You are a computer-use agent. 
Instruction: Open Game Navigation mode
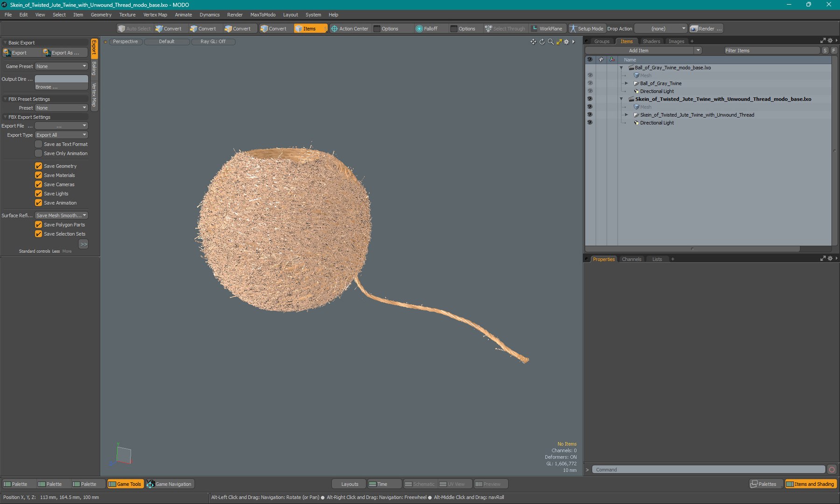click(169, 484)
